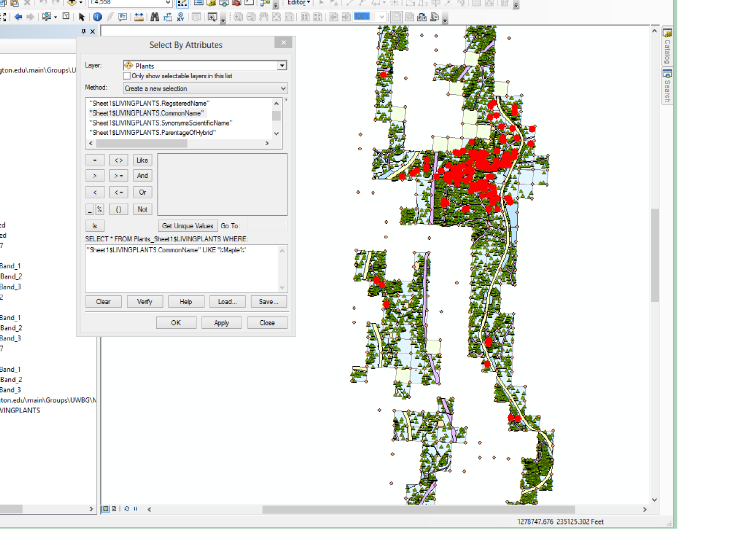Open the Editor Toolbar icon

(182, 3)
